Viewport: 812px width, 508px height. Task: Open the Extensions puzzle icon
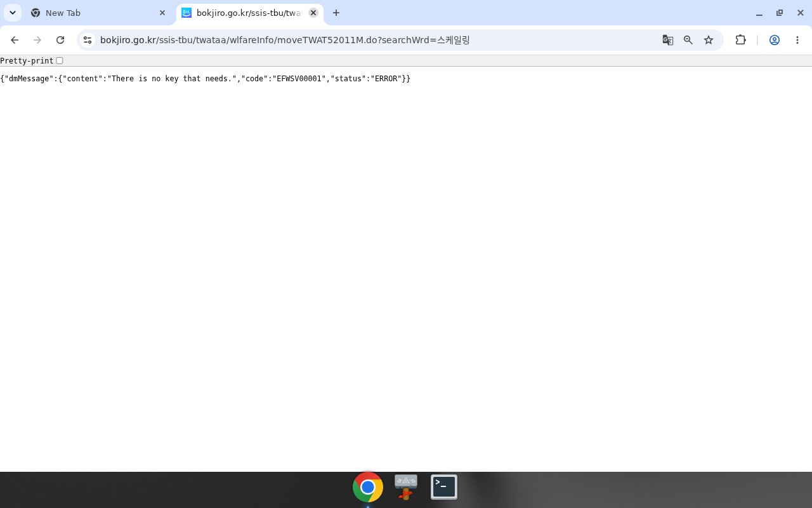(x=740, y=40)
